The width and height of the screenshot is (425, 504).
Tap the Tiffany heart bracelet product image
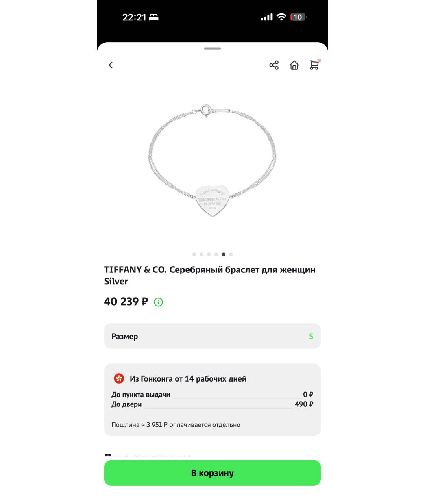pos(213,161)
